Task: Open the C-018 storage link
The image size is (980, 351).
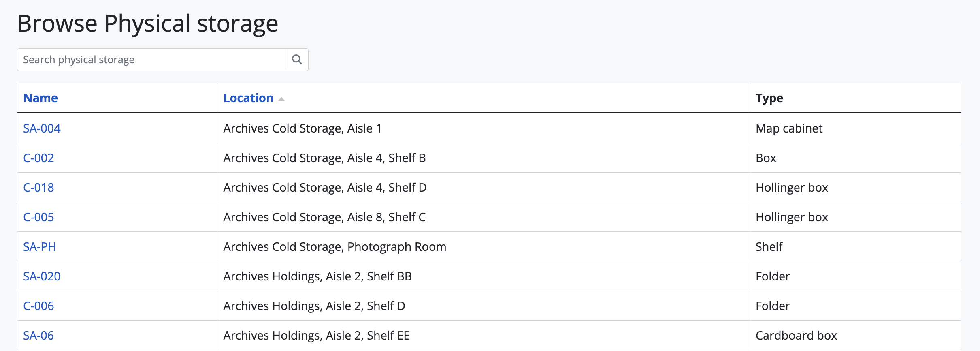Action: tap(38, 188)
